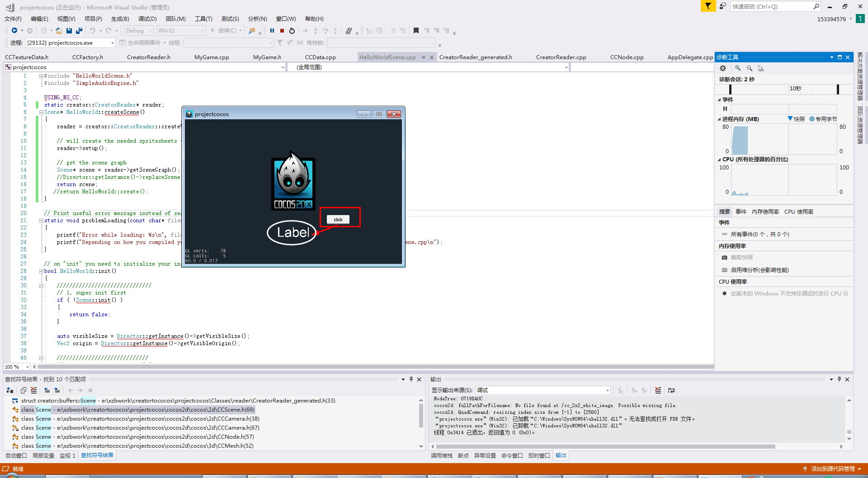868x478 pixels.
Task: Click the Open File folder icon
Action: pos(59,31)
